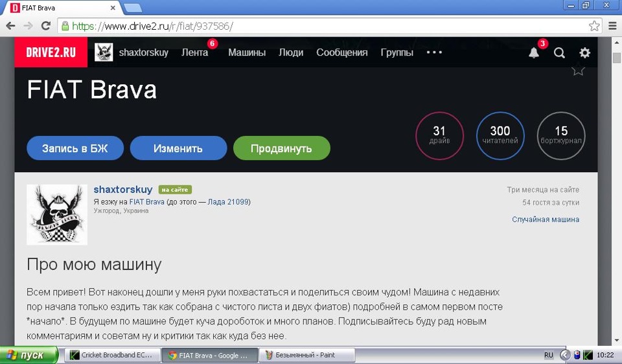622x364 pixels.
Task: Bookmark page with address bar star
Action: [x=594, y=26]
